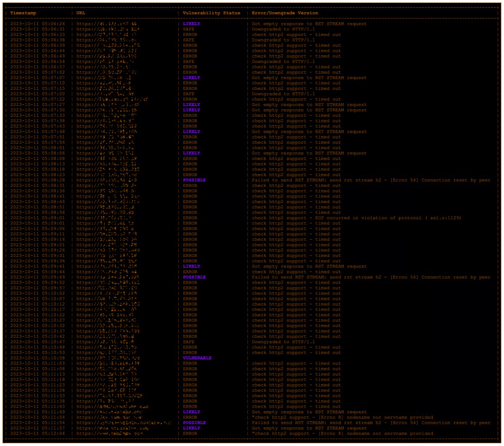The width and height of the screenshot is (504, 446).
Task: Click the Error/Downgrade Version column header
Action: coord(284,13)
